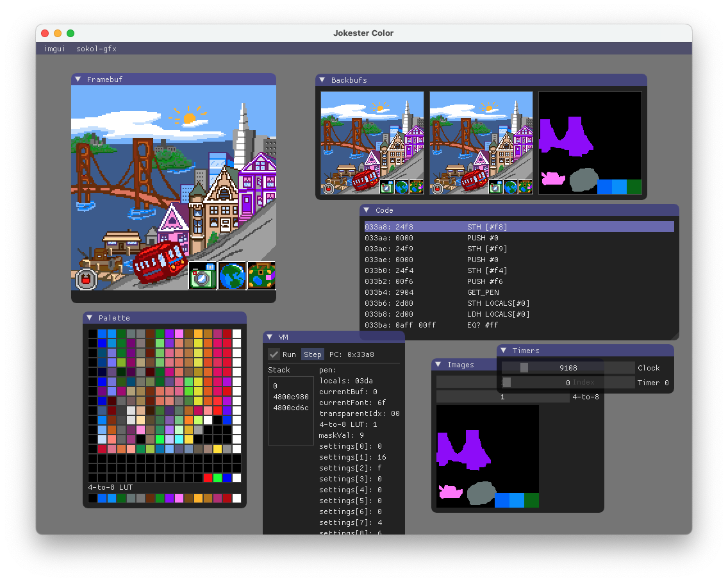Click the PC: 0x33a8 label
Image resolution: width=728 pixels, height=582 pixels.
click(x=351, y=354)
